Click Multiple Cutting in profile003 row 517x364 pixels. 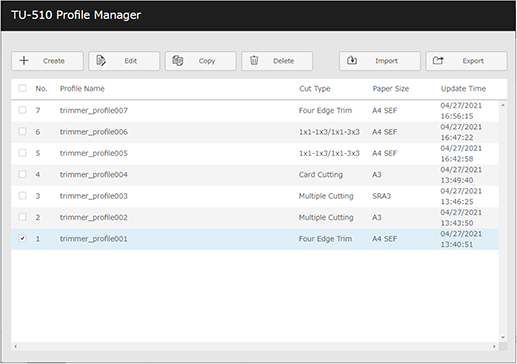pyautogui.click(x=326, y=196)
